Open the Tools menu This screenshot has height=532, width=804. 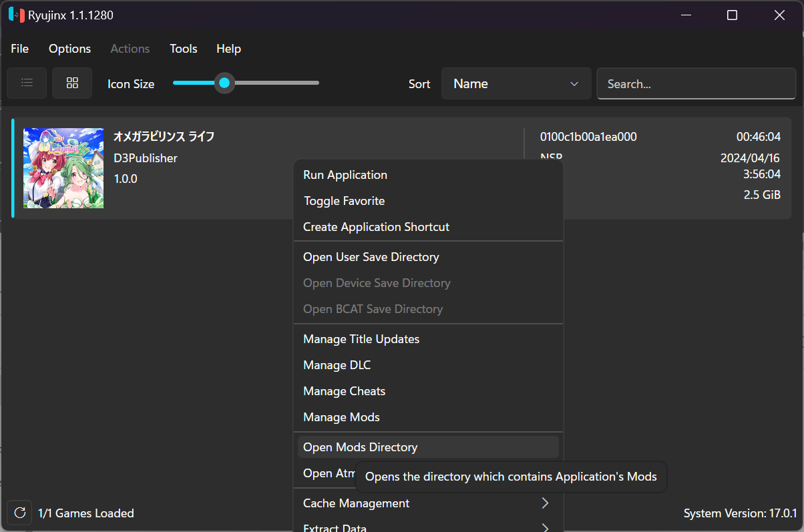tap(183, 49)
